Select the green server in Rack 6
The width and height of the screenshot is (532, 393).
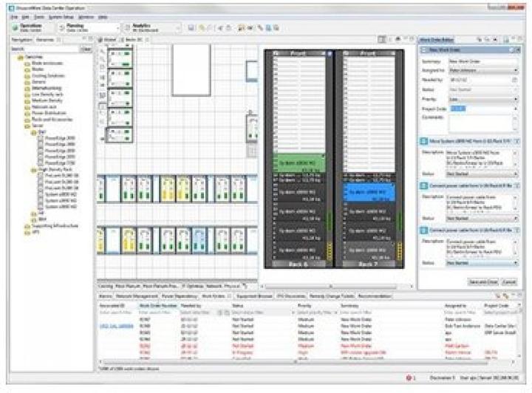(x=299, y=163)
